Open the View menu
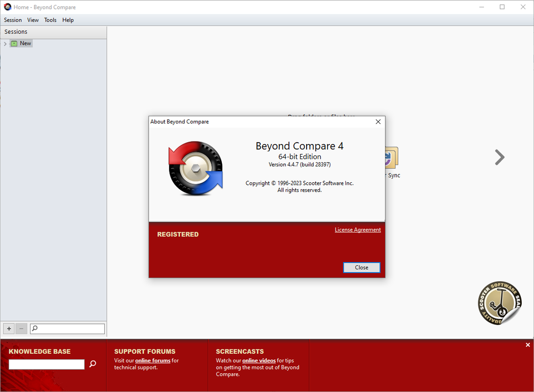 point(33,20)
